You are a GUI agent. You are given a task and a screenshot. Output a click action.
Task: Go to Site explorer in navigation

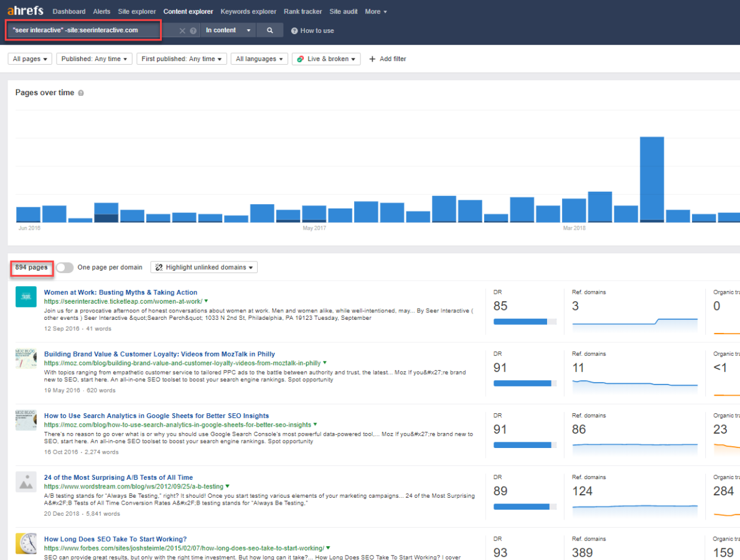coord(136,12)
